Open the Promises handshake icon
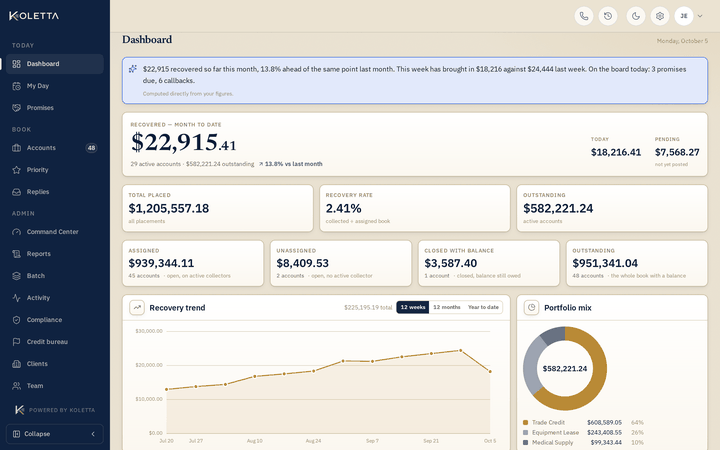Screen dimensions: 720x450 coord(17,108)
